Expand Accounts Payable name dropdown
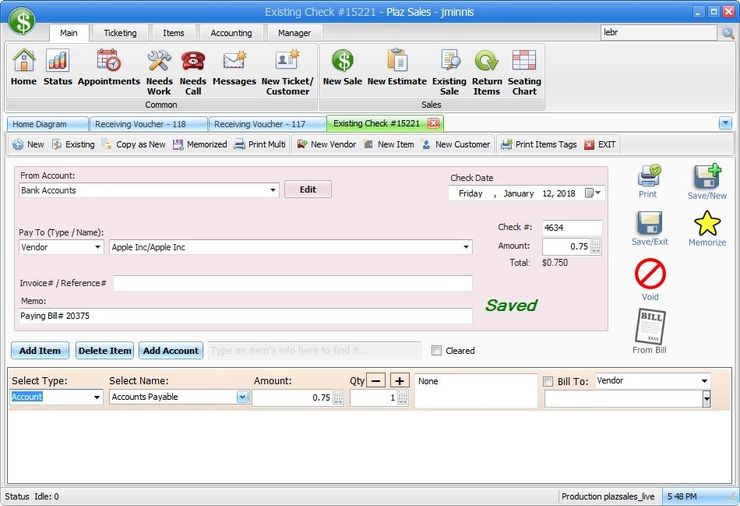Screen dimensions: 740x506 pyautogui.click(x=242, y=397)
